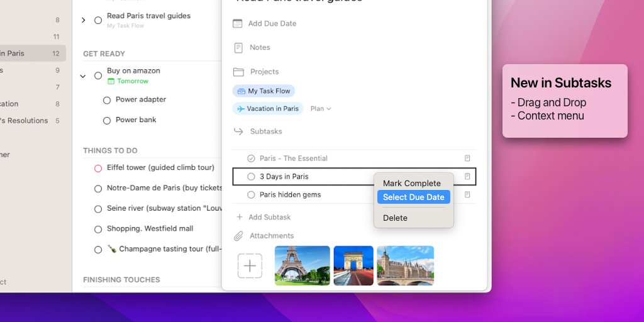Complete task Buy on amazon
Screen dimensions: 644x322
(98, 75)
